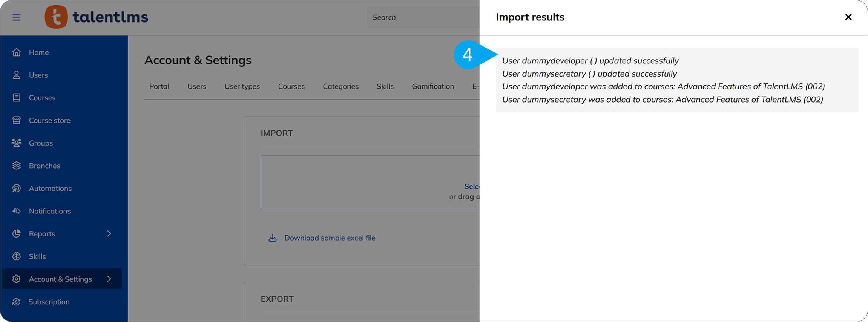Image resolution: width=868 pixels, height=322 pixels.
Task: Click the Course store icon
Action: [x=16, y=120]
